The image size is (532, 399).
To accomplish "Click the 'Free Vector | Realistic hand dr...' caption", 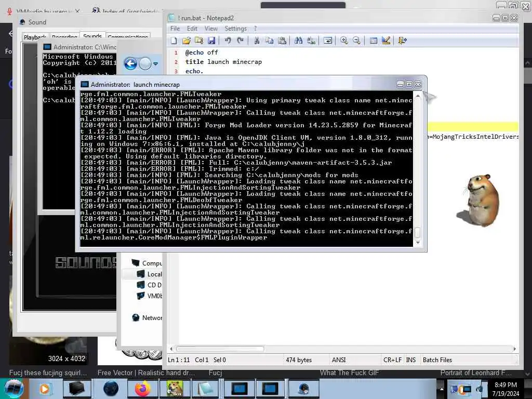I will [146, 373].
